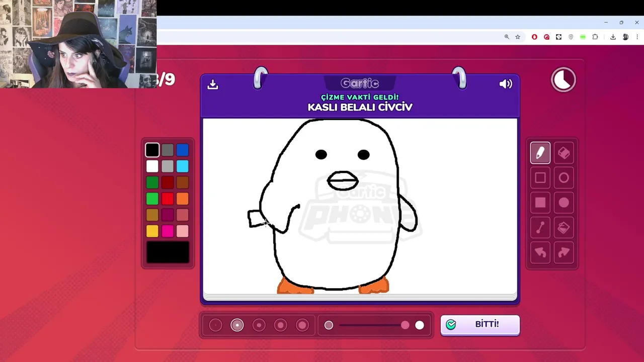Choose the empty ellipse shape tool
Screen dimensions: 644x362
click(563, 177)
